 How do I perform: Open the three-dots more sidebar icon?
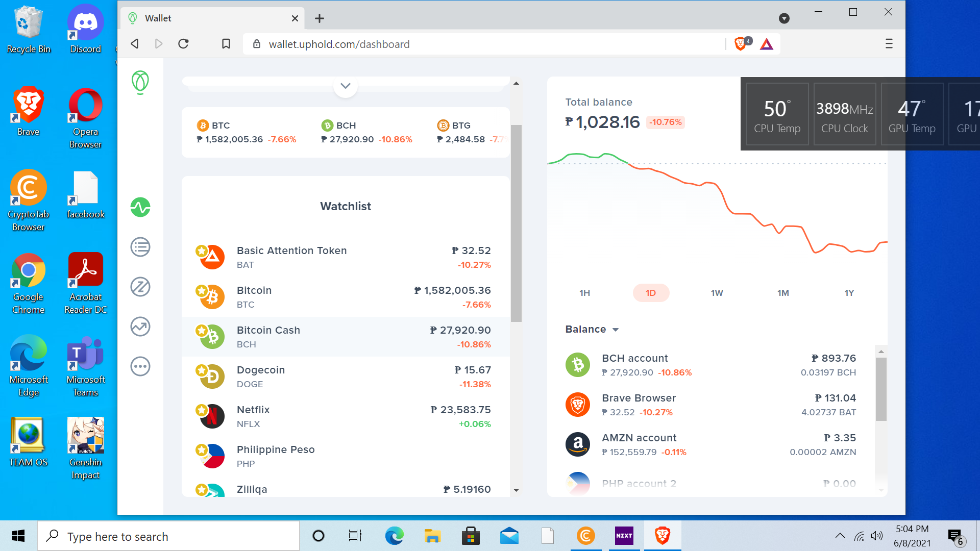click(140, 366)
